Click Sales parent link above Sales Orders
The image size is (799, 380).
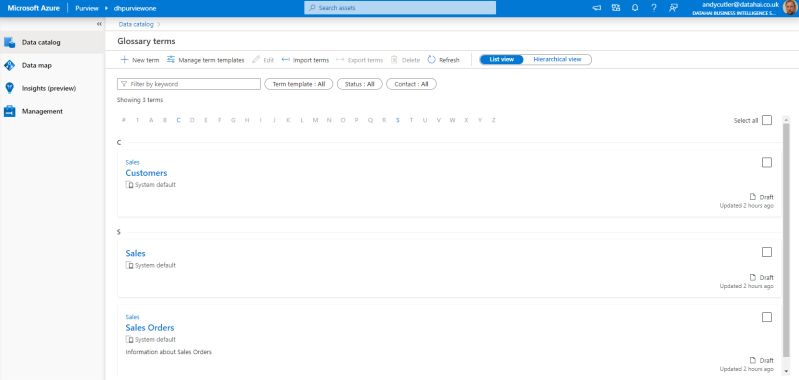tap(132, 317)
